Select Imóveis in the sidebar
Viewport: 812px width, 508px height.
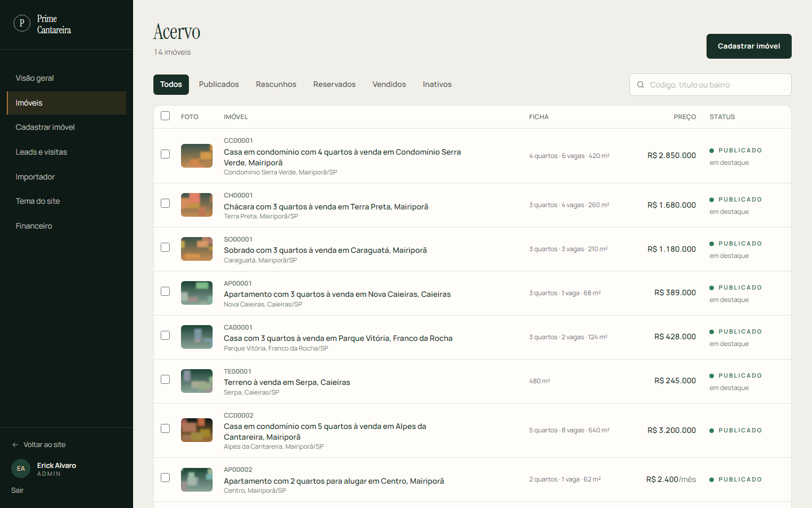[x=67, y=103]
